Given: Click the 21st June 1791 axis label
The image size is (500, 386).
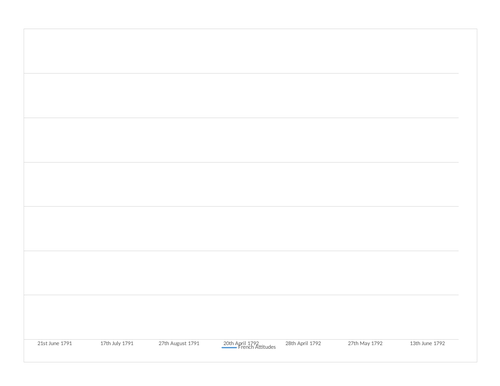Looking at the screenshot, I should 55,343.
